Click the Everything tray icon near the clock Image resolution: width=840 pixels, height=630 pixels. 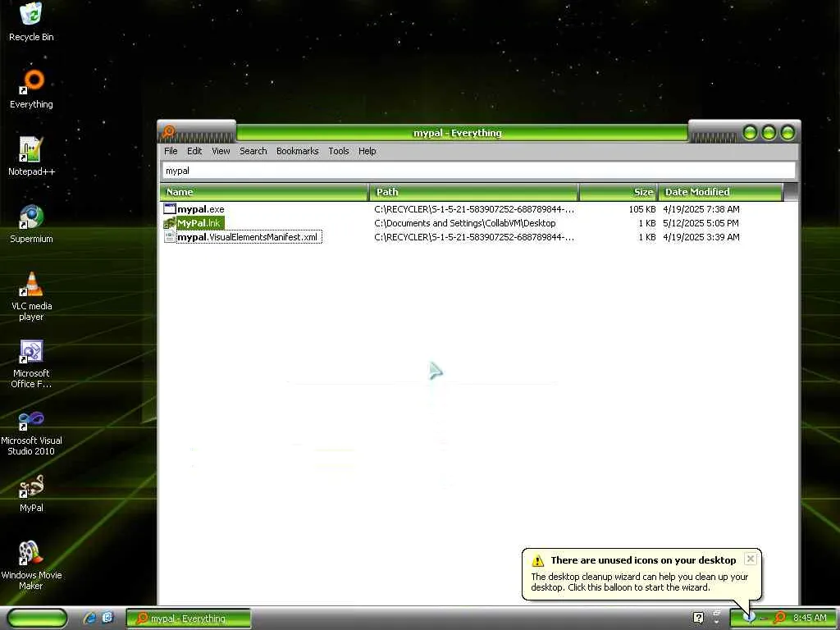point(780,618)
